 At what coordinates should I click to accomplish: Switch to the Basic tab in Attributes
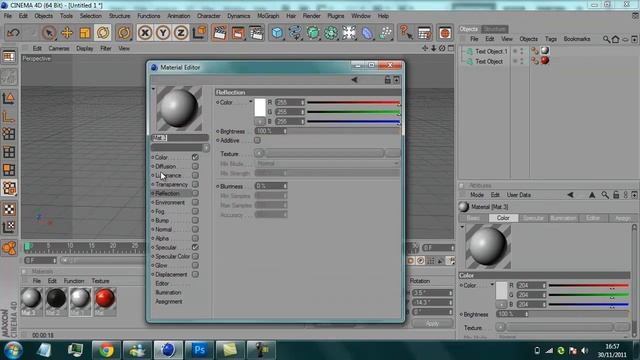pyautogui.click(x=473, y=218)
